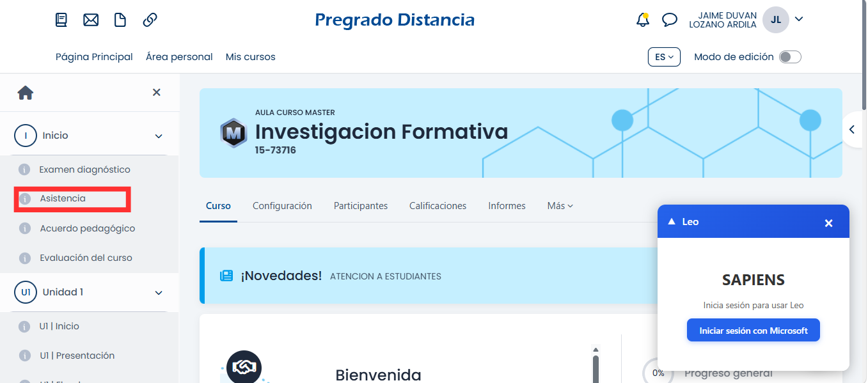This screenshot has height=383, width=868.
Task: Switch to Participantes tab
Action: coord(361,206)
